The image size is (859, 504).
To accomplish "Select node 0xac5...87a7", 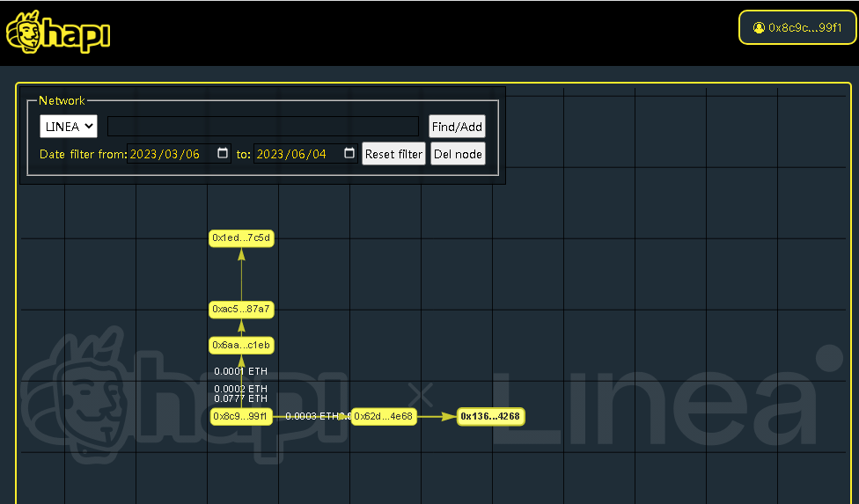I will tap(241, 310).
